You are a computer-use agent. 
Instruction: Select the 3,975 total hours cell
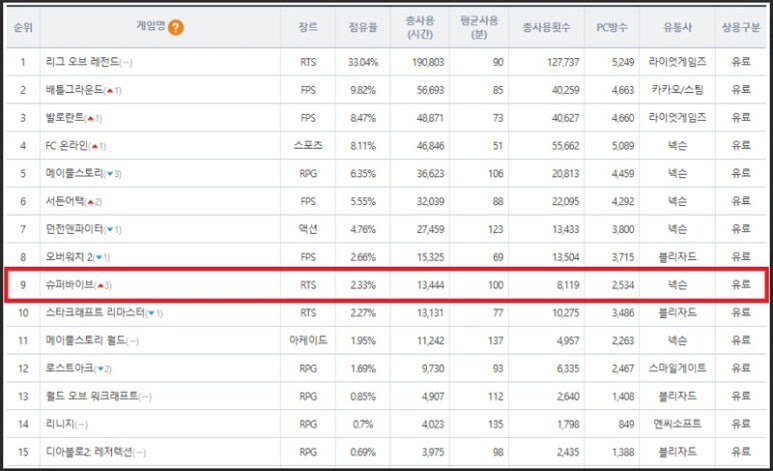[433, 452]
